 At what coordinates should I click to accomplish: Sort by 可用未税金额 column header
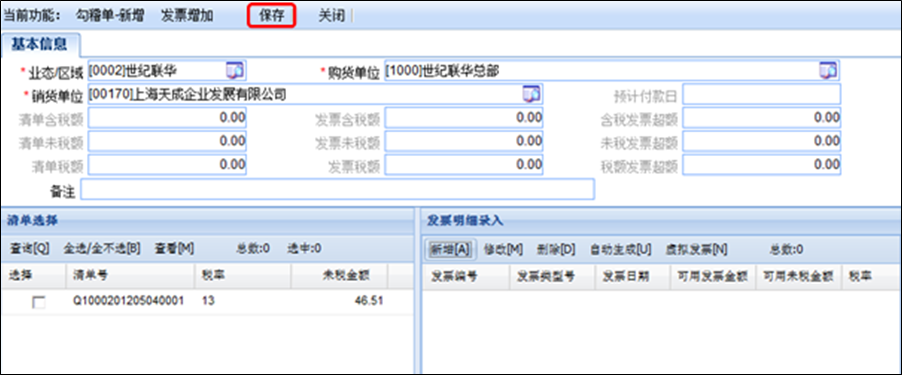pyautogui.click(x=798, y=276)
